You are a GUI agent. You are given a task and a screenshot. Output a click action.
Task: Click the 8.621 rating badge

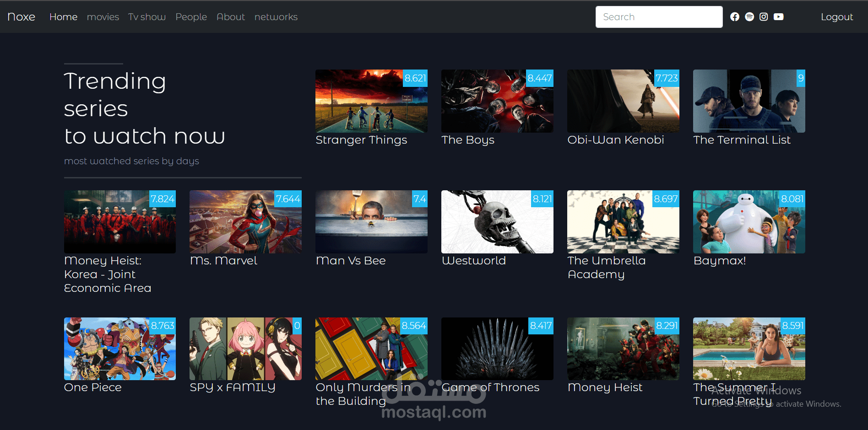(x=415, y=78)
